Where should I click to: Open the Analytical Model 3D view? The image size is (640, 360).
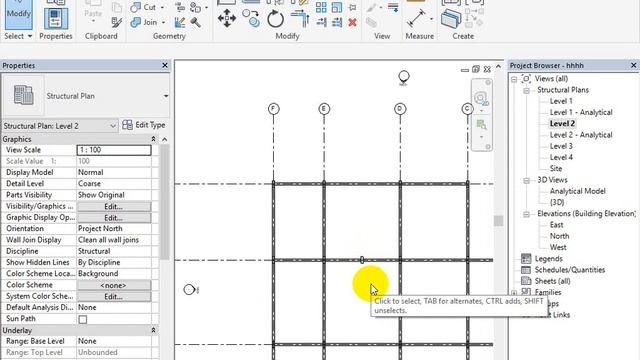(x=577, y=191)
